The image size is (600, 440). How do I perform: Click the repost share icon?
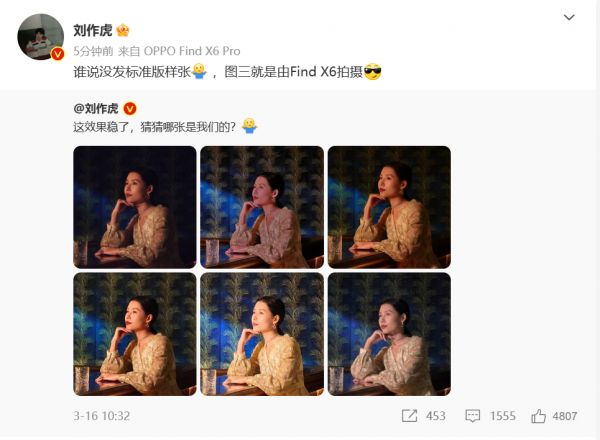[409, 416]
